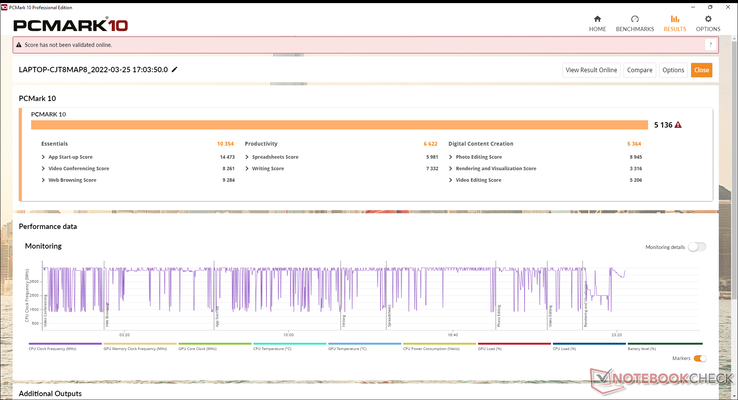Screen dimensions: 738x400
Task: Open the Home tab icon
Action: point(597,22)
